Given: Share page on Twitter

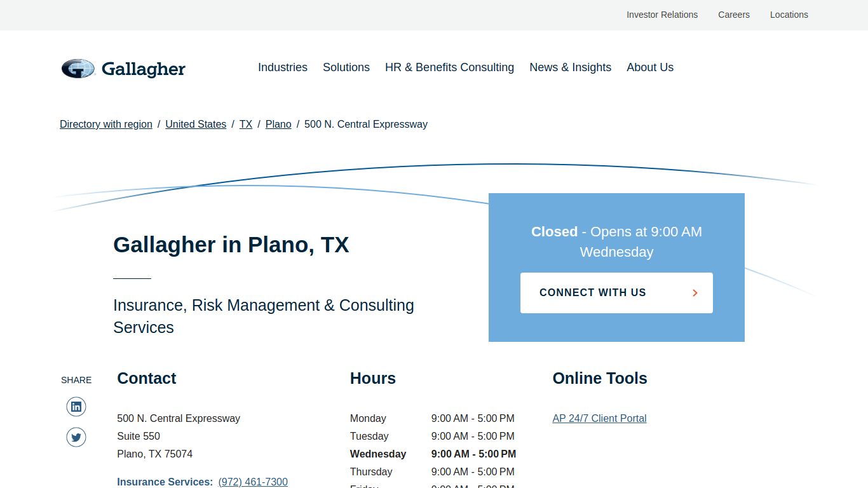Looking at the screenshot, I should point(76,437).
